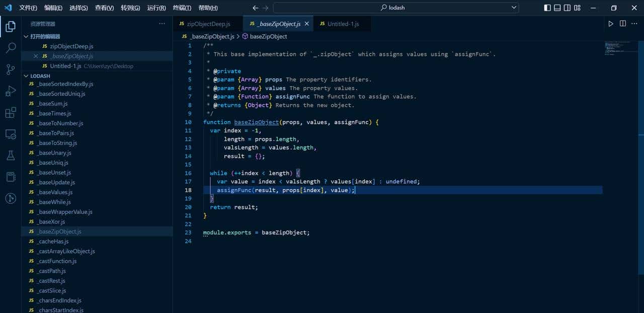
Task: Open the Customize Layout dropdown
Action: tap(579, 7)
